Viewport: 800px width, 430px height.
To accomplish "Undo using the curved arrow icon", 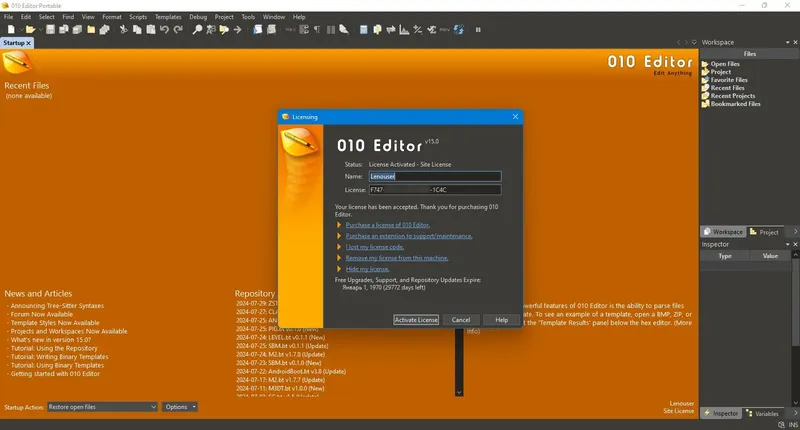I will pyautogui.click(x=164, y=30).
